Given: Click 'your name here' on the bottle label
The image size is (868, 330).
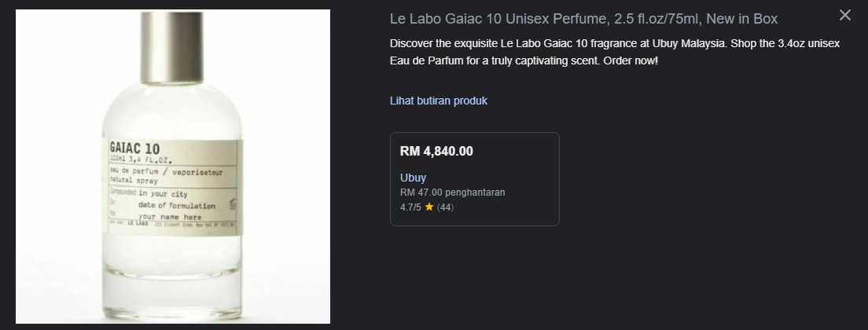Looking at the screenshot, I should tap(171, 216).
